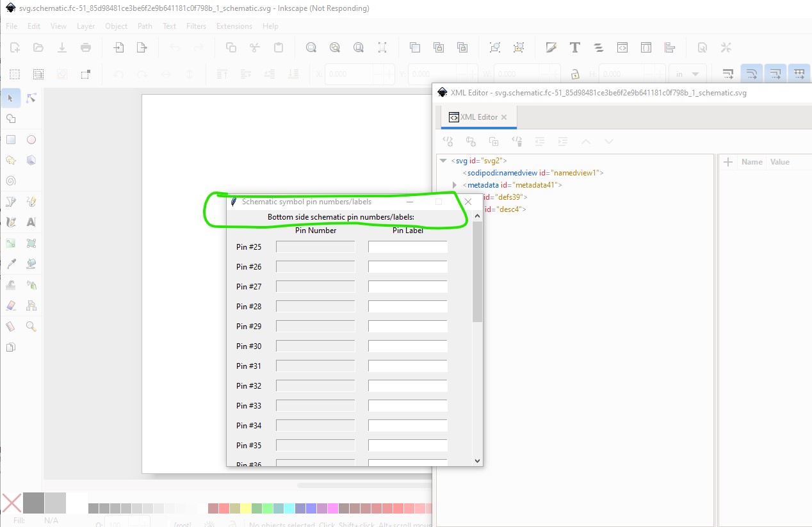
Task: Click the X position input field
Action: coord(359,74)
